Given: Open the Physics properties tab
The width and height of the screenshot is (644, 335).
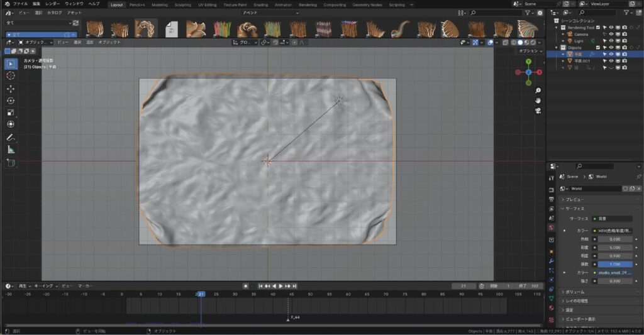Looking at the screenshot, I should [551, 280].
